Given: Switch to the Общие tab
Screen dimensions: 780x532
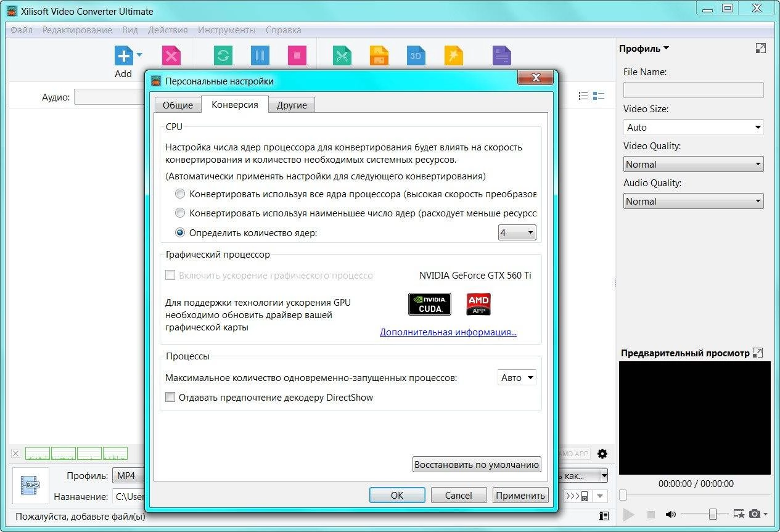Looking at the screenshot, I should pyautogui.click(x=178, y=105).
